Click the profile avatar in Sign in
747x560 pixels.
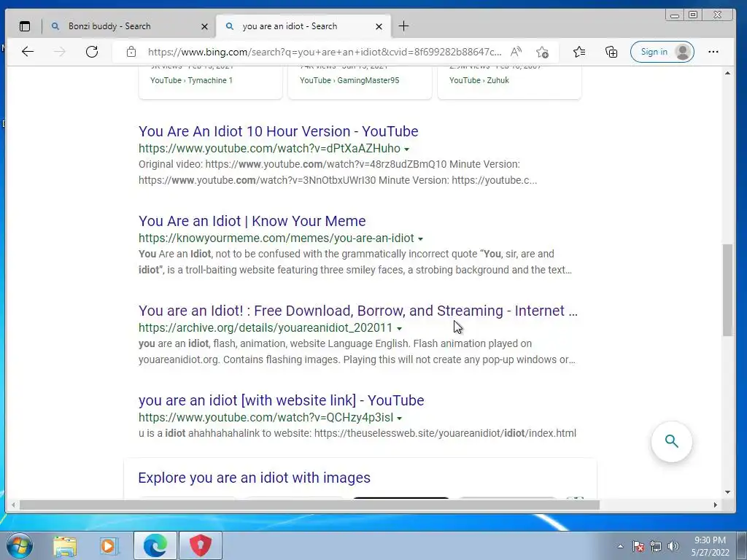click(x=683, y=52)
